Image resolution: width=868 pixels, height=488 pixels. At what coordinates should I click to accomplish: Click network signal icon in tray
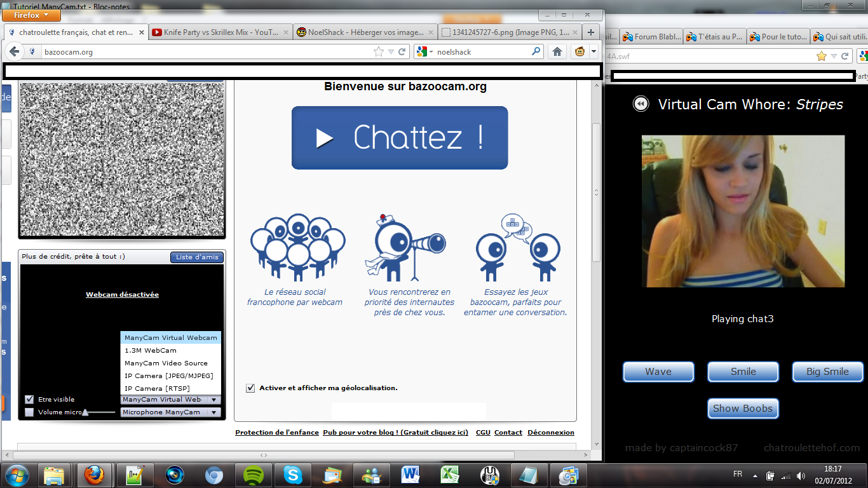point(786,475)
